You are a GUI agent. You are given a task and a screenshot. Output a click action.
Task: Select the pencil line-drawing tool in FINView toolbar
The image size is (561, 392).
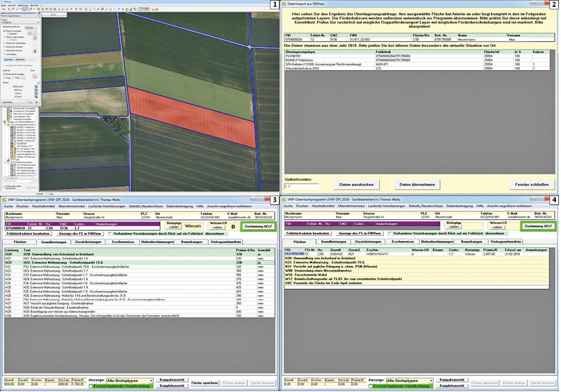tap(17, 9)
